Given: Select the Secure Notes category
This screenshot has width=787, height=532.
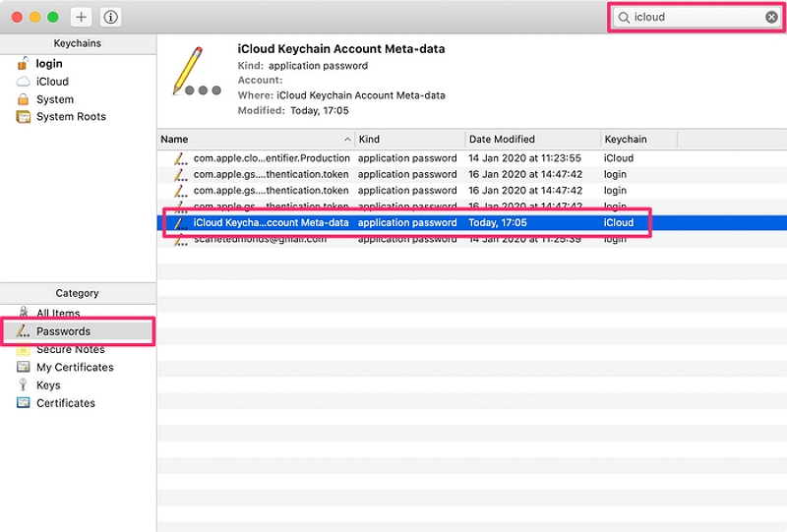Looking at the screenshot, I should (70, 349).
